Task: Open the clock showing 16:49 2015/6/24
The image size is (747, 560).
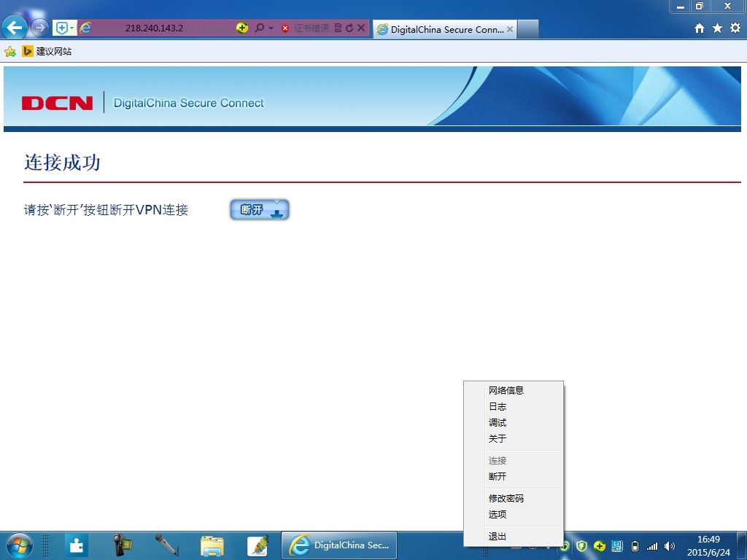Action: point(708,545)
